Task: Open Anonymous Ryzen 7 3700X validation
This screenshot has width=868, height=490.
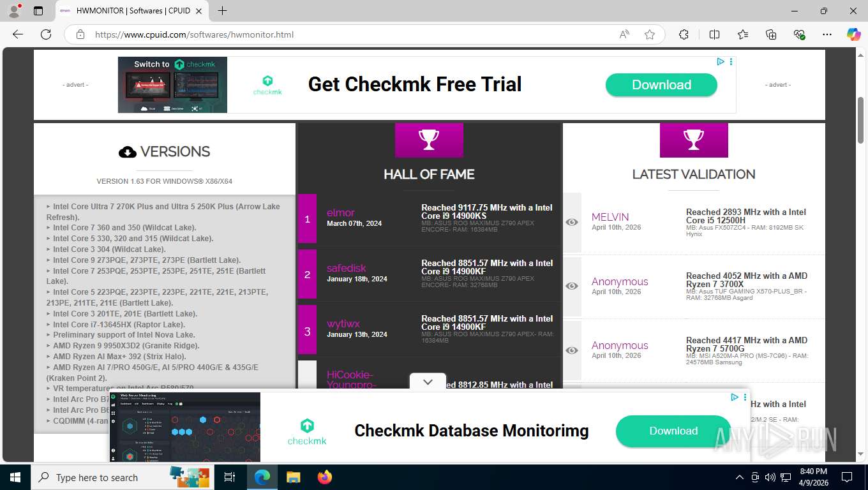Action: (x=620, y=281)
